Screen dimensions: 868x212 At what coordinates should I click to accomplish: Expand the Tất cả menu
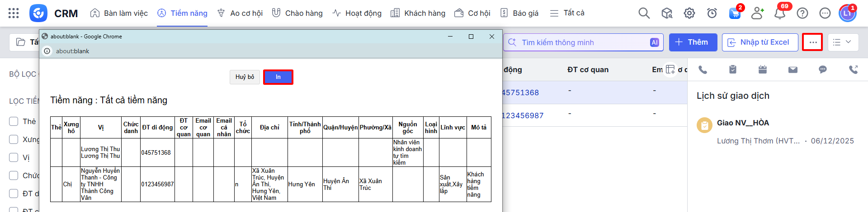(x=567, y=13)
